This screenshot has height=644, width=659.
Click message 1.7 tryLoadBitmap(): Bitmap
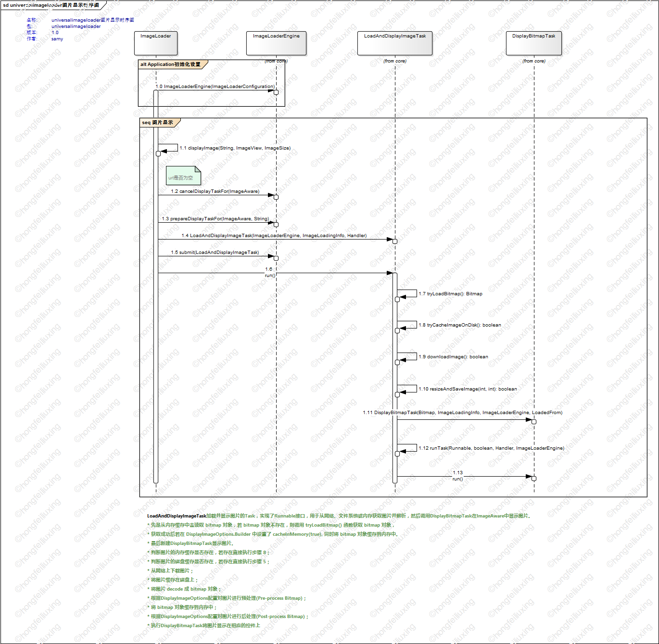[x=450, y=294]
